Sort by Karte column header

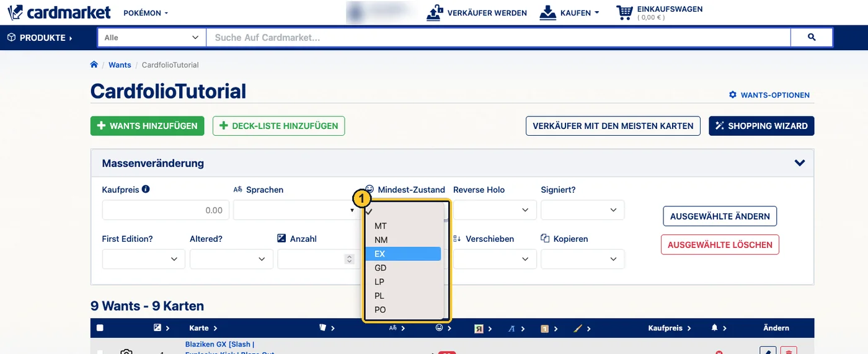[203, 328]
